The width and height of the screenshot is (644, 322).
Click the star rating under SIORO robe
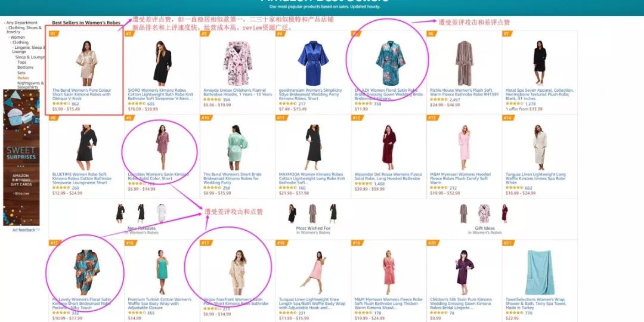pos(137,104)
